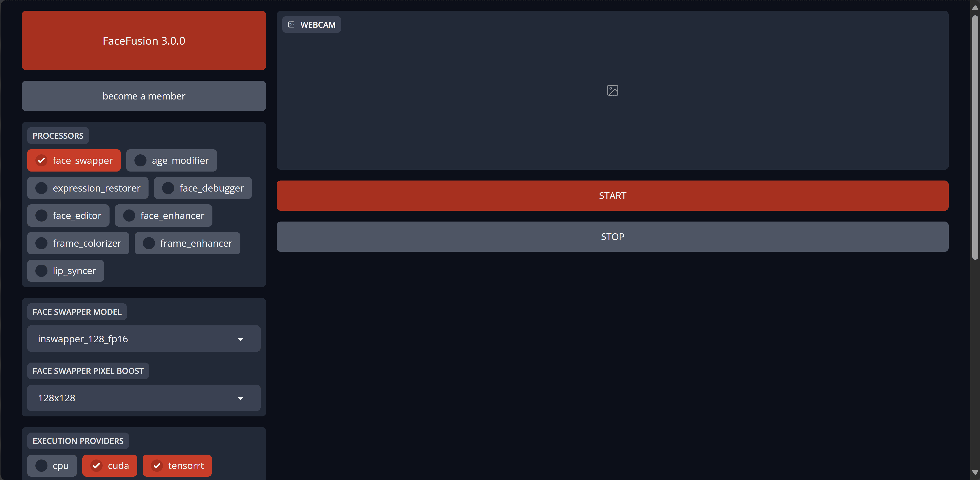Click the lip_syncer processor icon
The height and width of the screenshot is (480, 980).
pyautogui.click(x=42, y=271)
